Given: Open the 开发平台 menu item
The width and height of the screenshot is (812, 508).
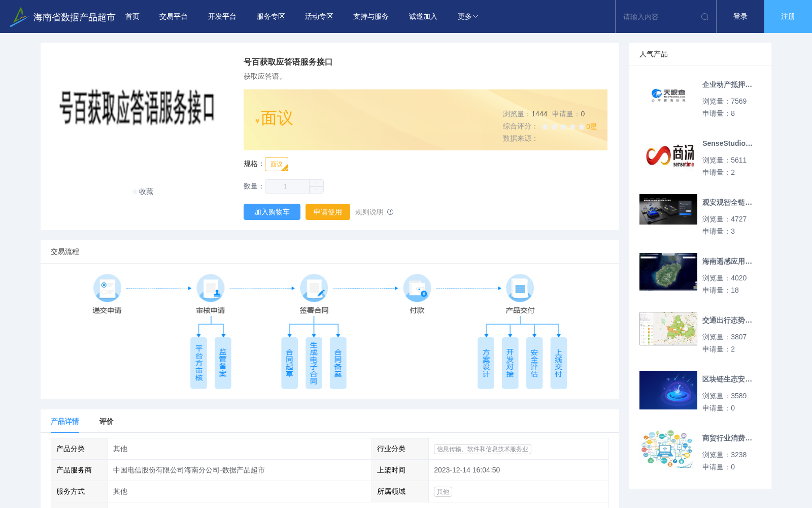Looking at the screenshot, I should [x=222, y=17].
